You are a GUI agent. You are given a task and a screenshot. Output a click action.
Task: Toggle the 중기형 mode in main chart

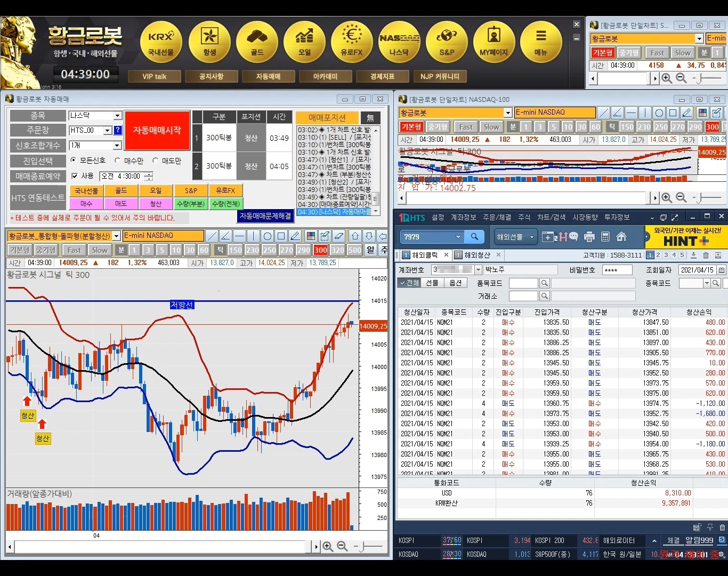(x=46, y=250)
